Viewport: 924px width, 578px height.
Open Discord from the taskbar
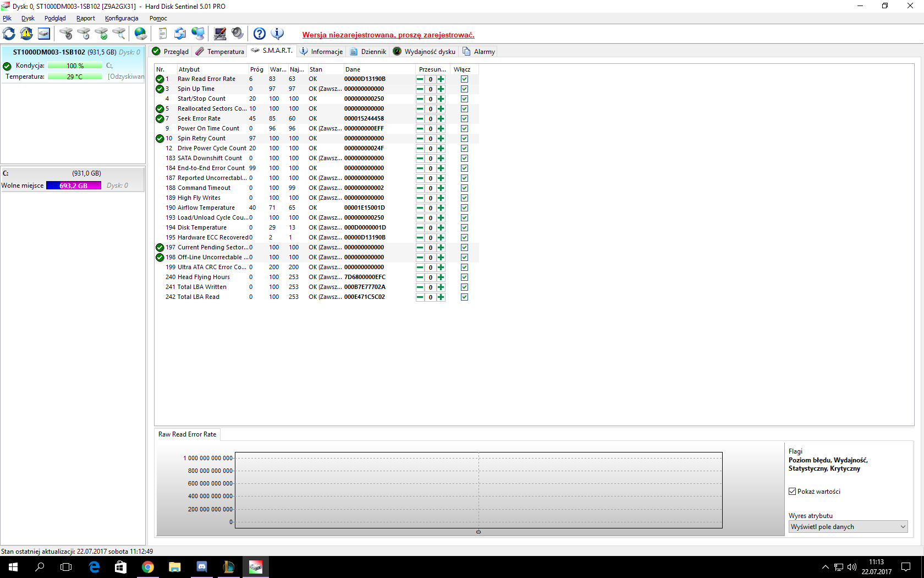(201, 567)
